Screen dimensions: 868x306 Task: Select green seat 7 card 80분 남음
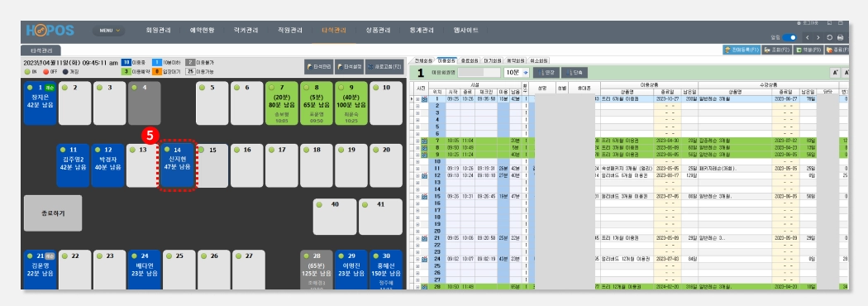282,103
